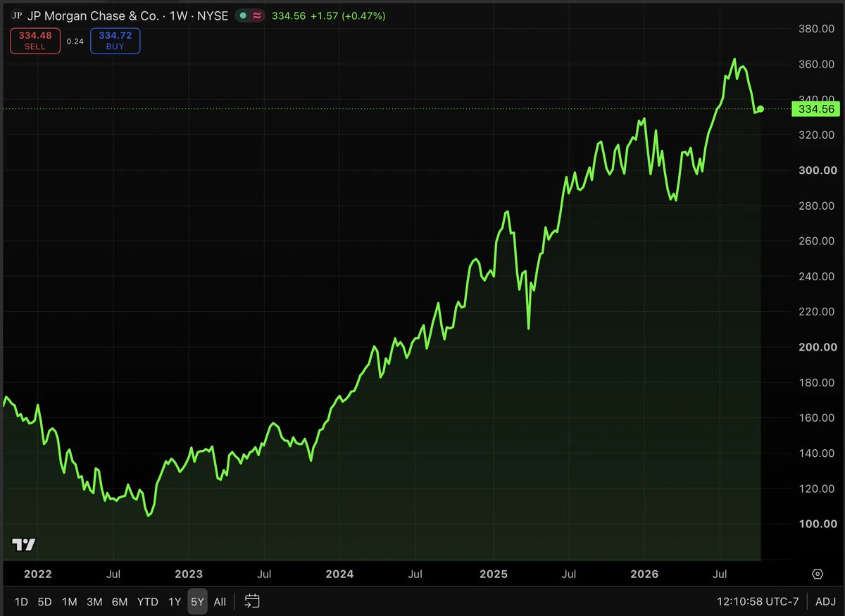Switch to the 1D time range
The height and width of the screenshot is (616, 845).
tap(21, 601)
